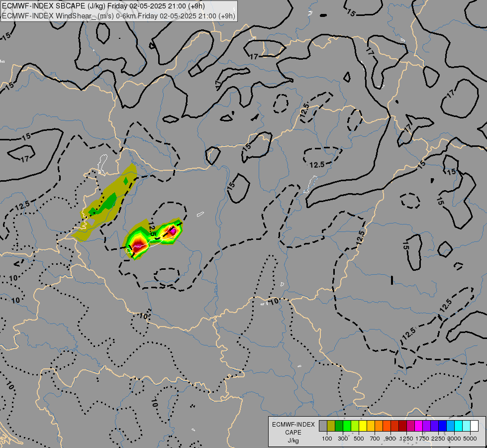This screenshot has width=487, height=448.
Task: Click the legend value 1750
Action: point(422,439)
